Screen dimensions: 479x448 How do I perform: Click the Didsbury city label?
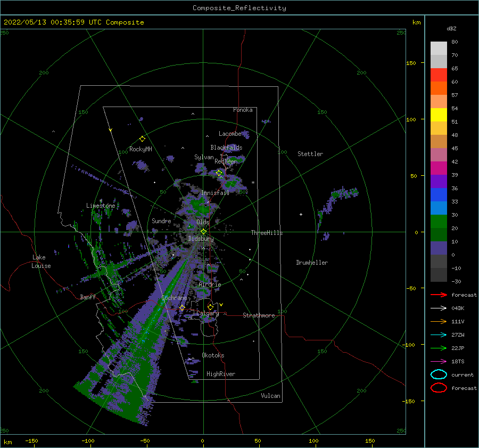201,239
